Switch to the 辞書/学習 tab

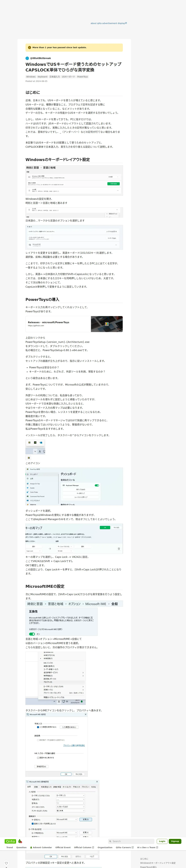[x=57, y=787]
